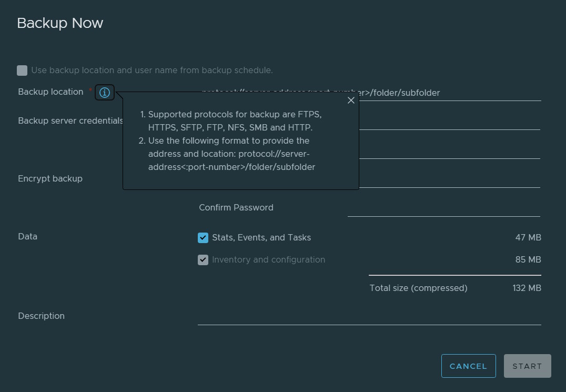Click the info icon beside Backup location
Image resolution: width=566 pixels, height=392 pixels.
(105, 93)
